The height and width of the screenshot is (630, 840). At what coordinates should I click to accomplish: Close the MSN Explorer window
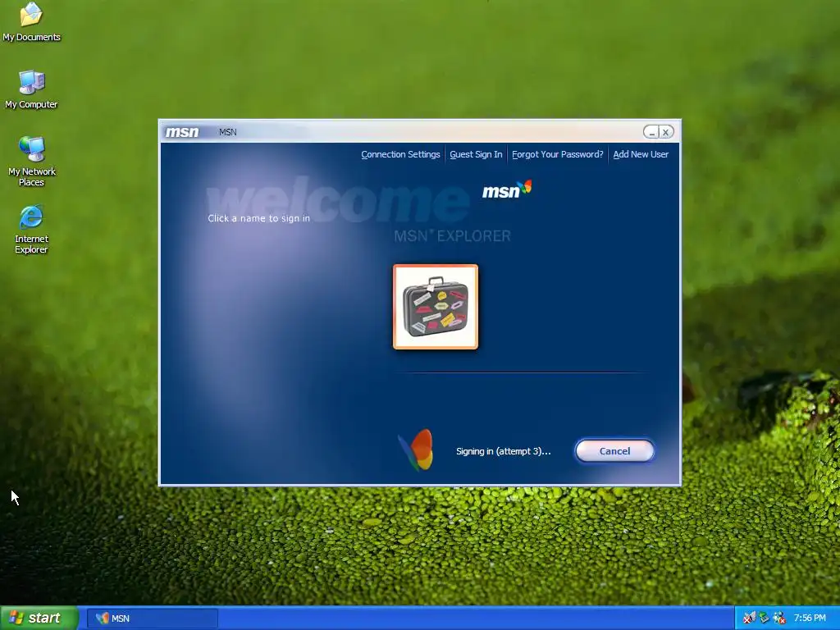[666, 132]
